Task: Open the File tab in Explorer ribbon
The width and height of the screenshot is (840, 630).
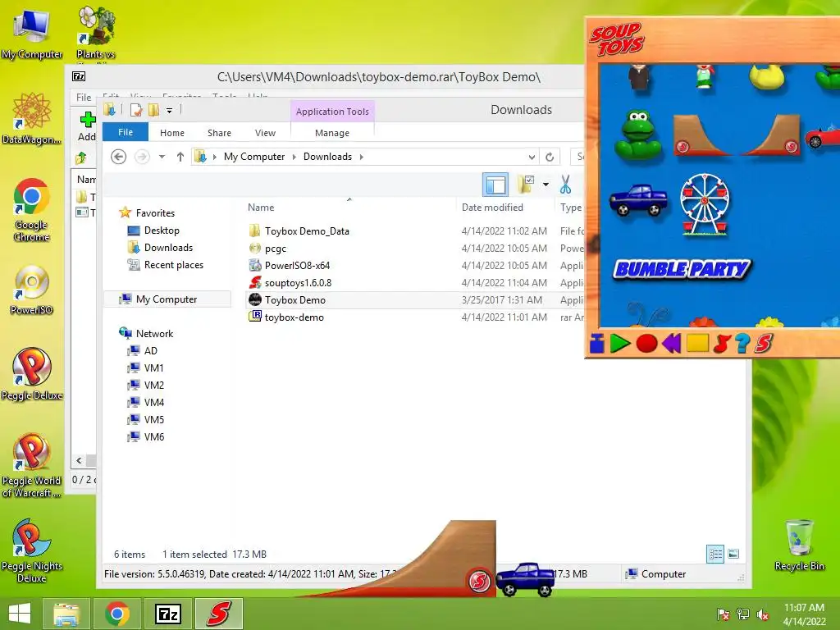Action: pos(126,132)
